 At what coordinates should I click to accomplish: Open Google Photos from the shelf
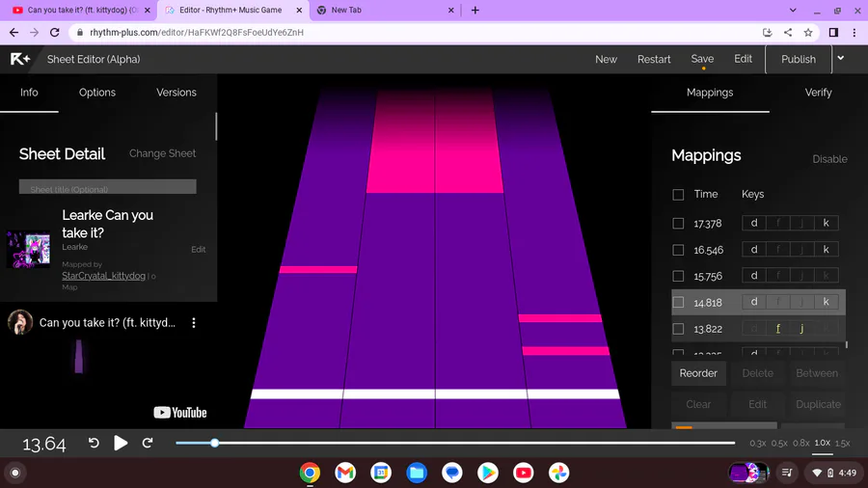558,473
